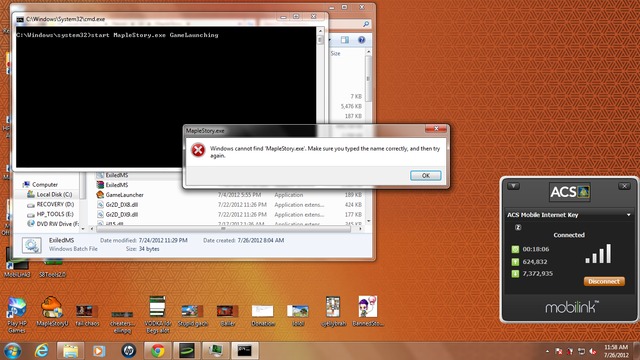Image resolution: width=640 pixels, height=360 pixels.
Task: Switch to the Command Prompt taskbar button
Action: click(245, 351)
